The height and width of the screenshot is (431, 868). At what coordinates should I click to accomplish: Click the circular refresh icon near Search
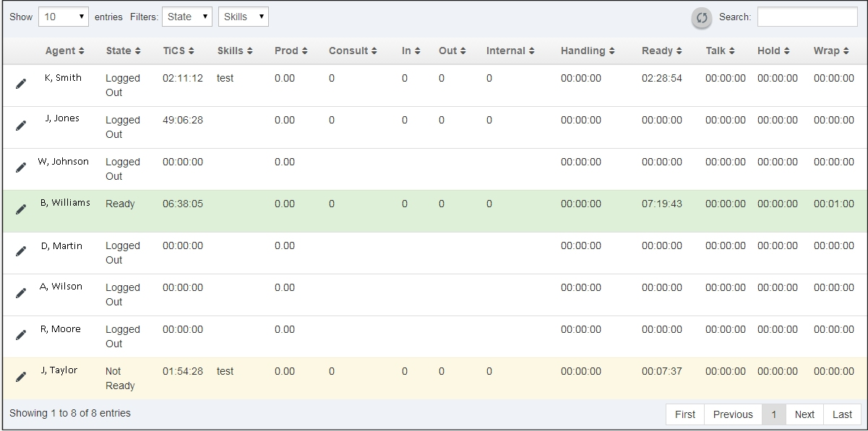click(x=701, y=18)
